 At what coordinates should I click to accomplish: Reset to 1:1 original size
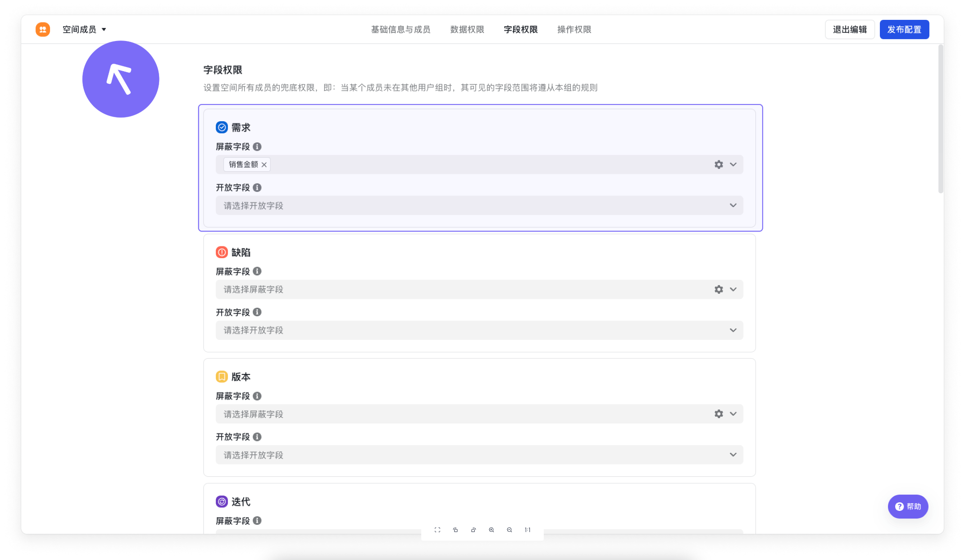528,530
